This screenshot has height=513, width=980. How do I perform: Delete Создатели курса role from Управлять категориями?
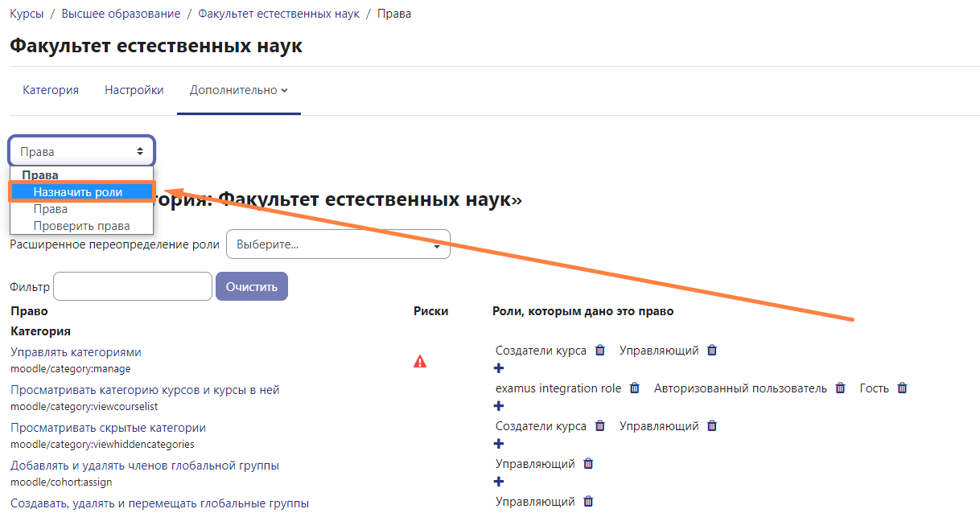tap(599, 351)
